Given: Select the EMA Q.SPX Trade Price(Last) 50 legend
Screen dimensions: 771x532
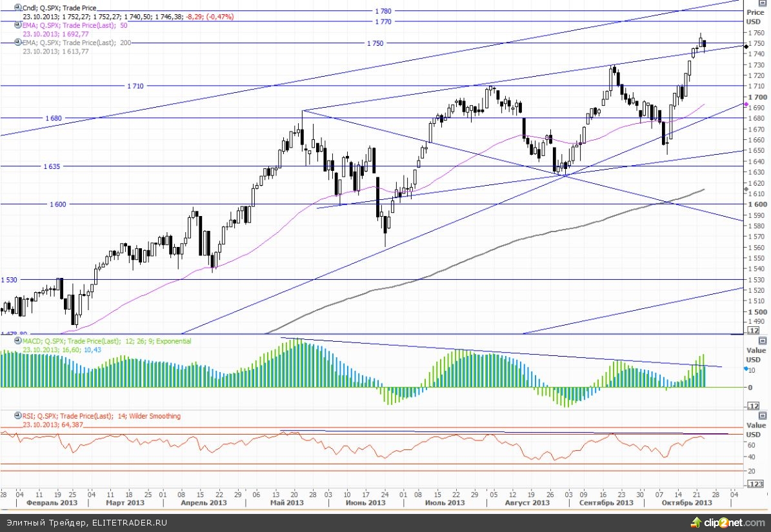Looking at the screenshot, I should click(x=75, y=25).
